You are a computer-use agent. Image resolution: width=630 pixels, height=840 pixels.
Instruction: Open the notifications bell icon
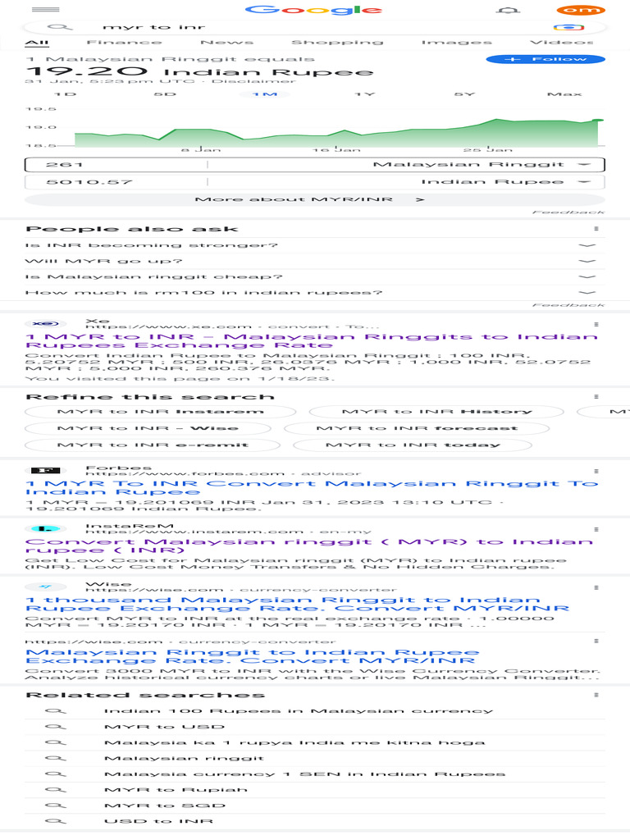click(507, 10)
